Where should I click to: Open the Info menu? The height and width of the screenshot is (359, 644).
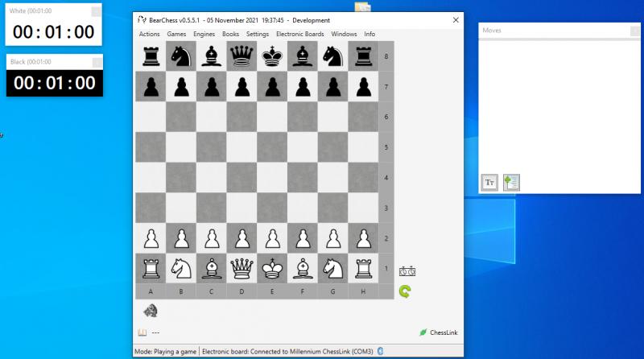pyautogui.click(x=369, y=35)
